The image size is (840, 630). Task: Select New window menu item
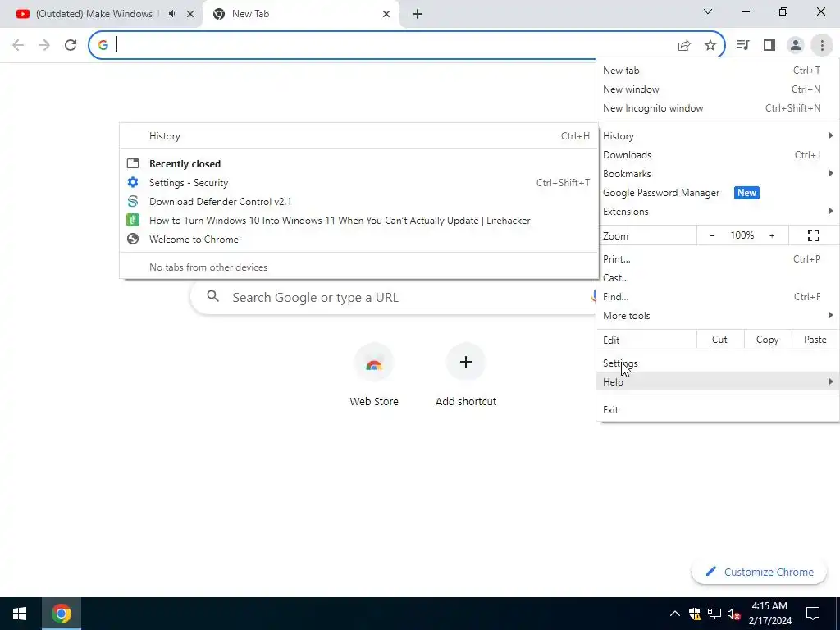[717, 89]
